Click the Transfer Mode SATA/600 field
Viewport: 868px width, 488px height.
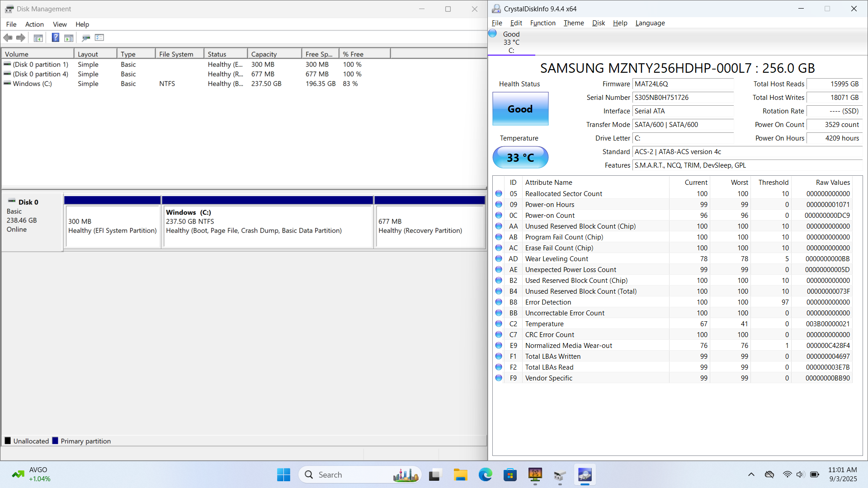click(x=683, y=125)
